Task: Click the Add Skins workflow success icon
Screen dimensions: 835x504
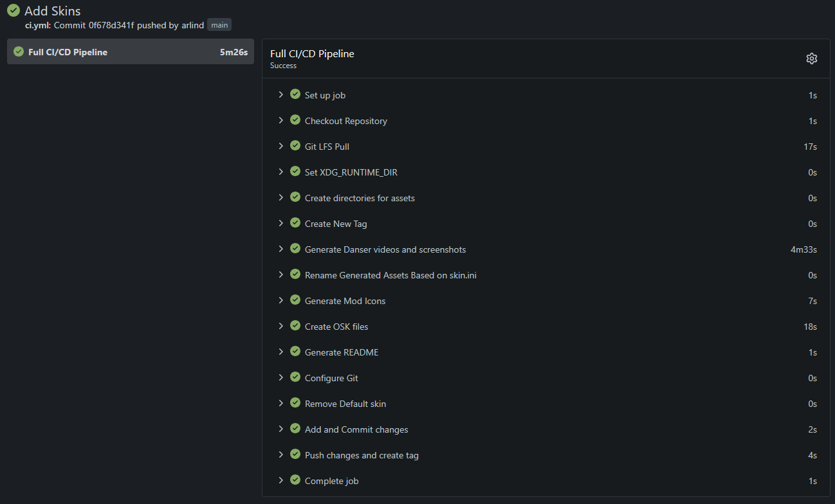Action: (13, 11)
